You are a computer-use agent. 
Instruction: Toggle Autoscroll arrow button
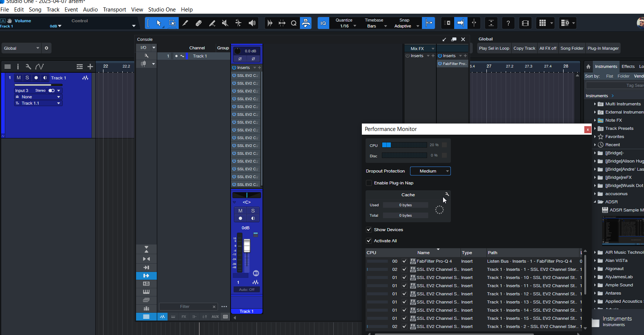460,23
